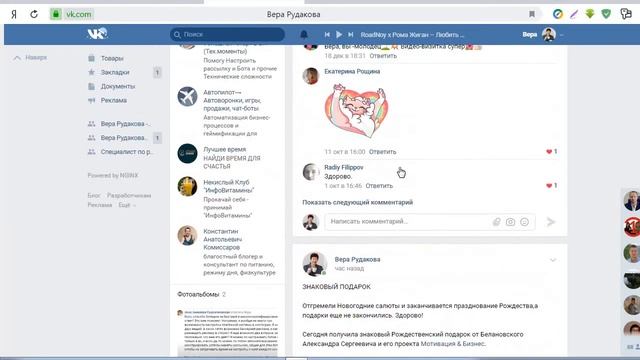Skip to previous audio track
Image resolution: width=640 pixels, height=360 pixels.
tap(327, 35)
